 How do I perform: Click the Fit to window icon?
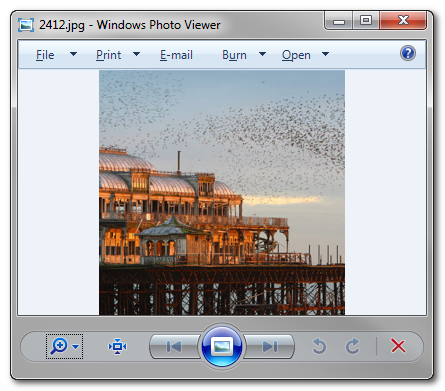[117, 346]
